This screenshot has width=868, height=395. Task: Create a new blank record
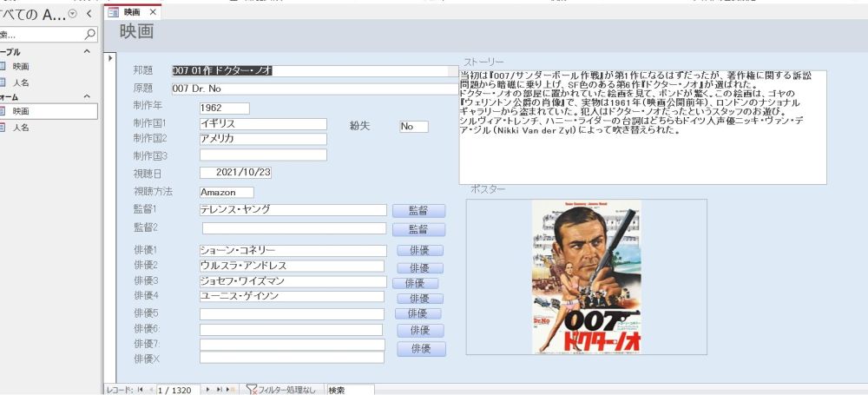pos(229,390)
